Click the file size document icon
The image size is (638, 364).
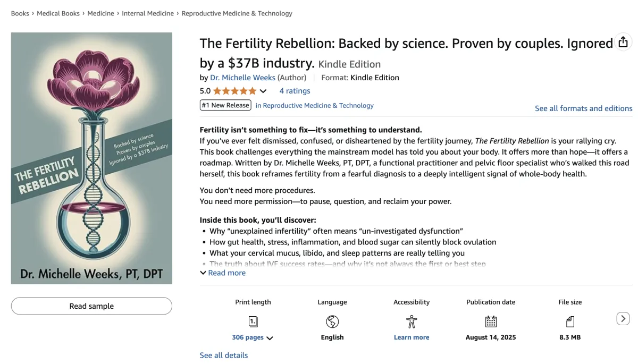pos(570,321)
